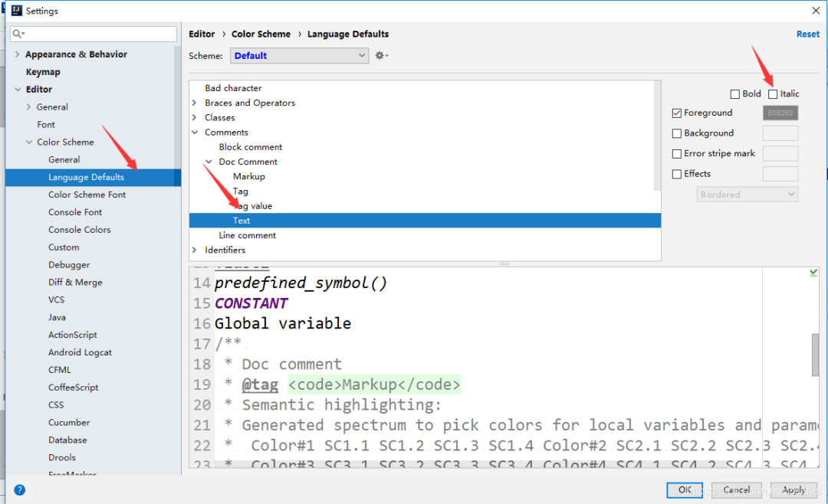The height and width of the screenshot is (504, 828).
Task: Toggle the Italic checkbox
Action: [x=771, y=93]
